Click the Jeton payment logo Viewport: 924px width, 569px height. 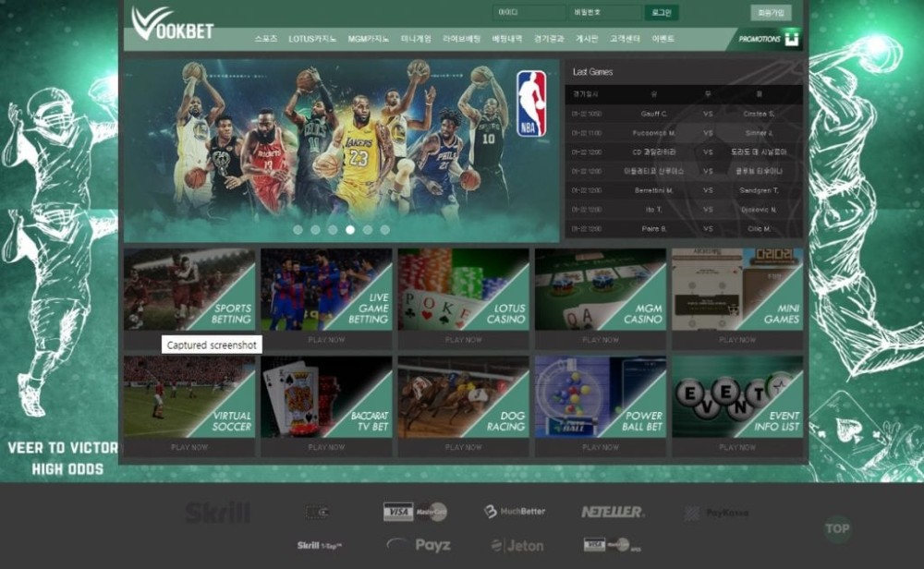(517, 546)
